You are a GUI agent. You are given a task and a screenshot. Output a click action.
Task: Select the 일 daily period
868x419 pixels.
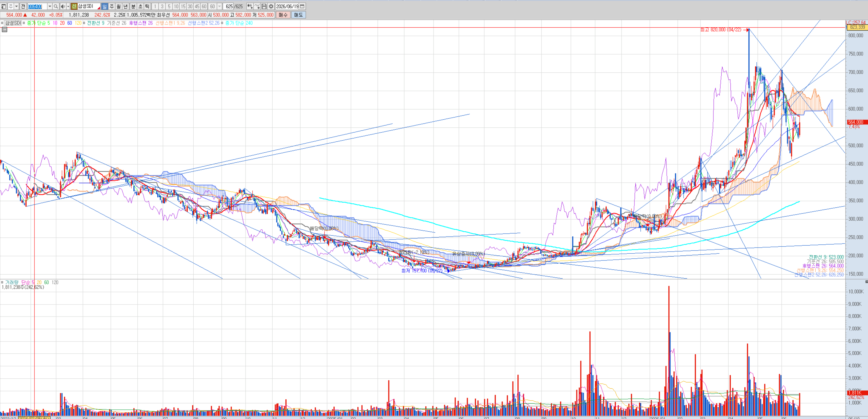point(105,6)
